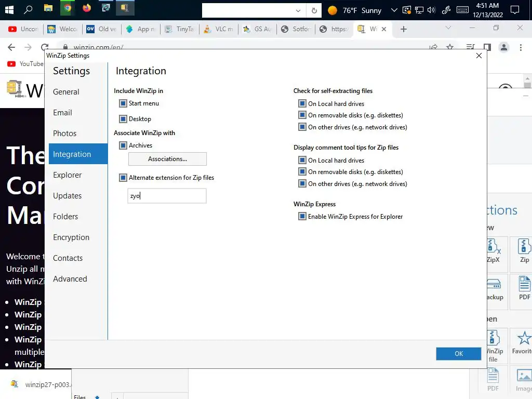Toggle self-extracting check On other drives
Image resolution: width=532 pixels, height=399 pixels.
(x=302, y=127)
